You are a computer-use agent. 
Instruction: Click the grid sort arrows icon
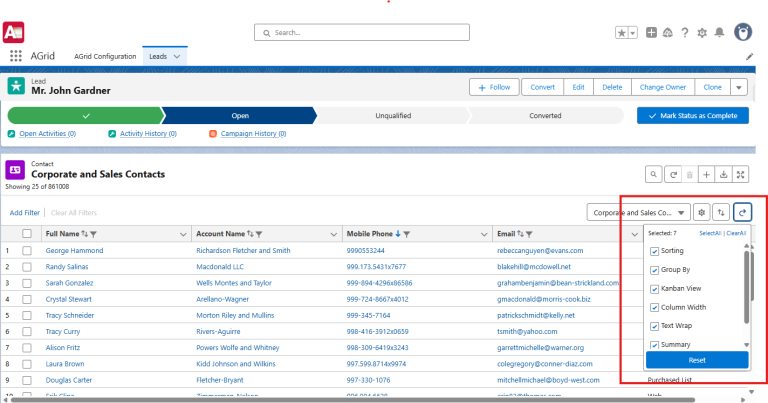click(x=721, y=213)
